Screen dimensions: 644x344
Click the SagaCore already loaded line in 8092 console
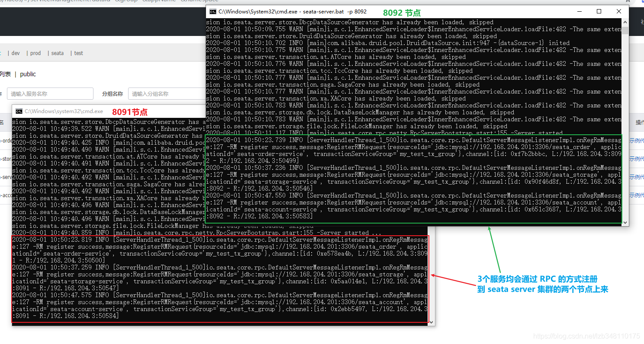[343, 84]
